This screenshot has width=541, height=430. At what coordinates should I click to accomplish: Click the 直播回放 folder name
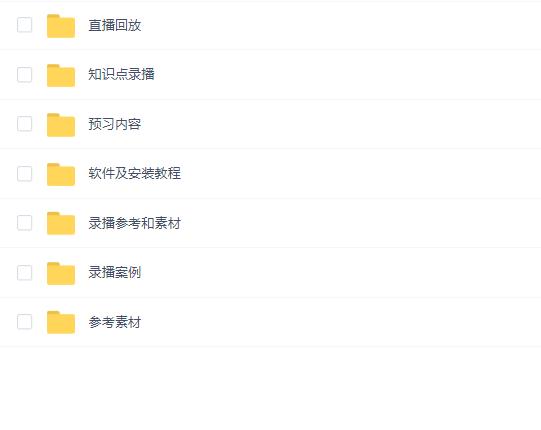[115, 25]
